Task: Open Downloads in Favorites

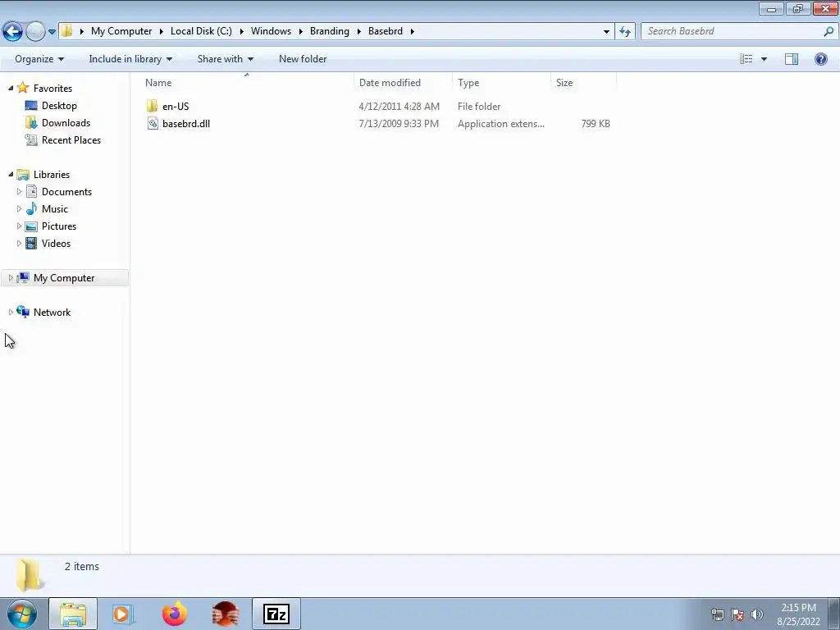Action: [66, 123]
